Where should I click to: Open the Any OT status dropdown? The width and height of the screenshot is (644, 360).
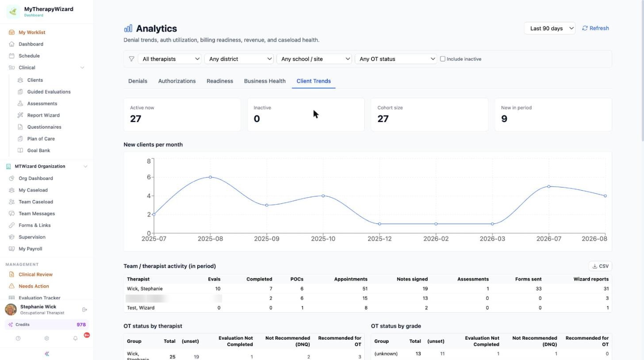[396, 59]
